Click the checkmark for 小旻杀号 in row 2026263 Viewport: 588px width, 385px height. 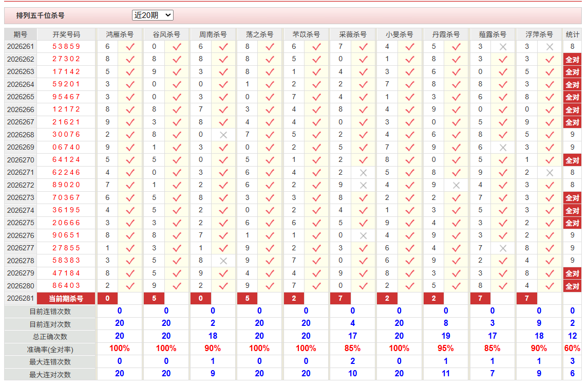(x=409, y=72)
